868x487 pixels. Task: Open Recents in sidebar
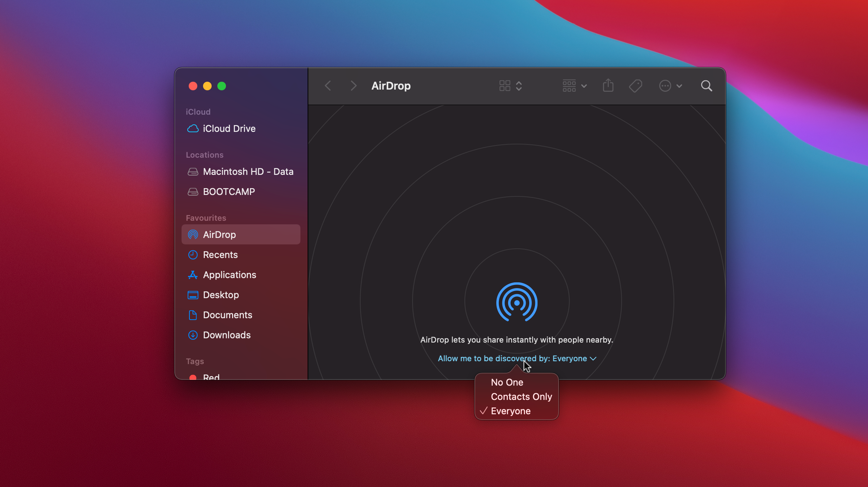[241, 255]
